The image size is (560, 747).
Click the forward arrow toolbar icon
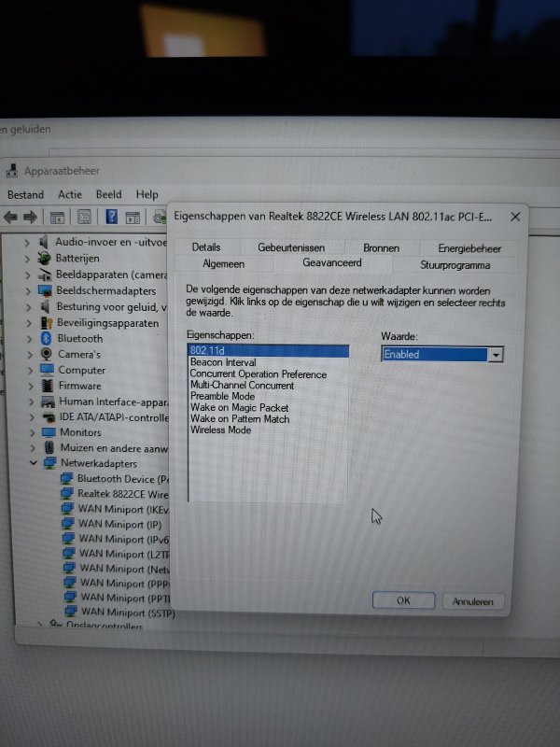pyautogui.click(x=30, y=217)
